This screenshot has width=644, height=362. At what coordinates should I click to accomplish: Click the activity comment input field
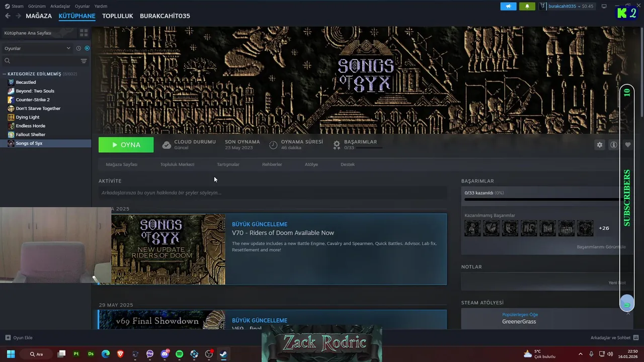point(273,193)
